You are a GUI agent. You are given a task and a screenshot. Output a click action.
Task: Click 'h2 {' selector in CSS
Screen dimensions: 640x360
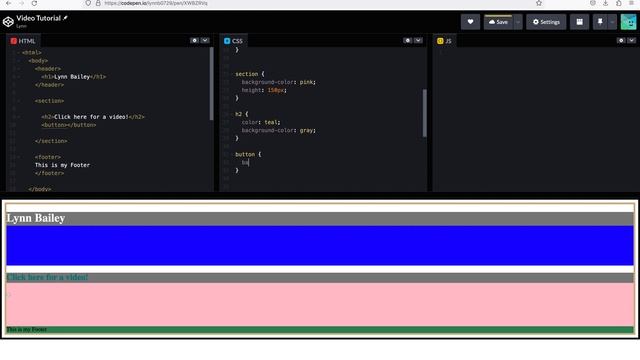coord(242,114)
